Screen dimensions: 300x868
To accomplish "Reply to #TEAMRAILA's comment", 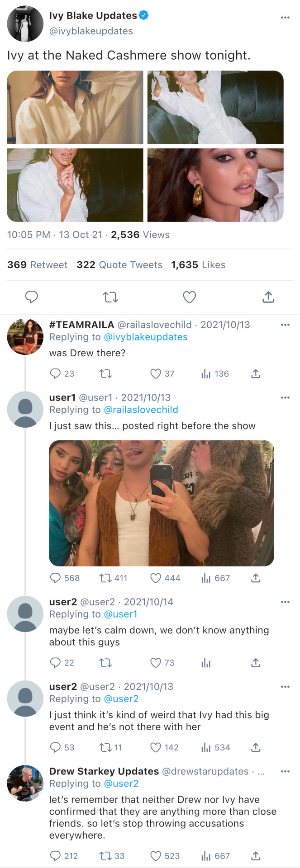I will click(x=55, y=373).
